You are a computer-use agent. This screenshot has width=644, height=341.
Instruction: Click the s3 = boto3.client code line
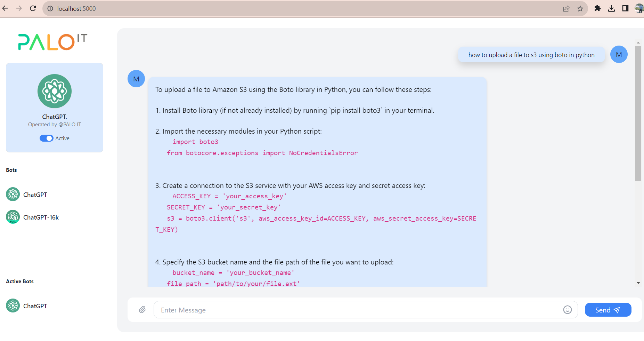(x=316, y=224)
